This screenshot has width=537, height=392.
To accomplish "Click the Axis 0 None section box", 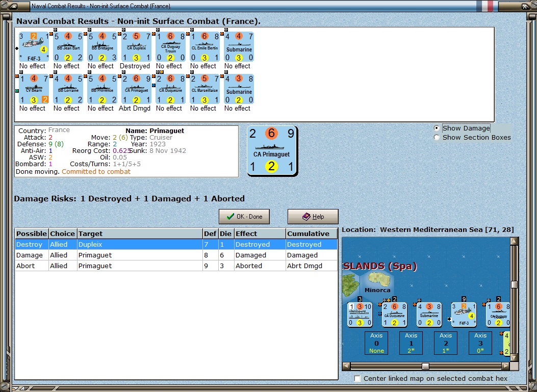I will (x=376, y=343).
